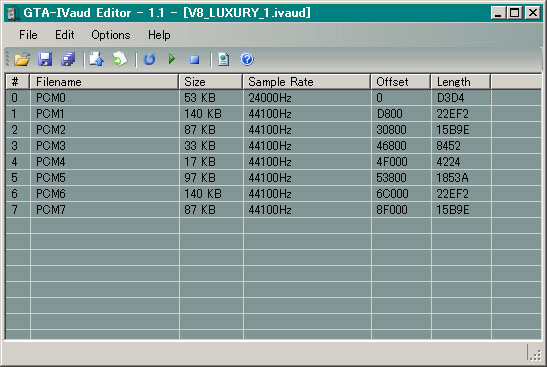Viewport: 547px width, 367px height.
Task: Open the Help menu
Action: coord(159,35)
